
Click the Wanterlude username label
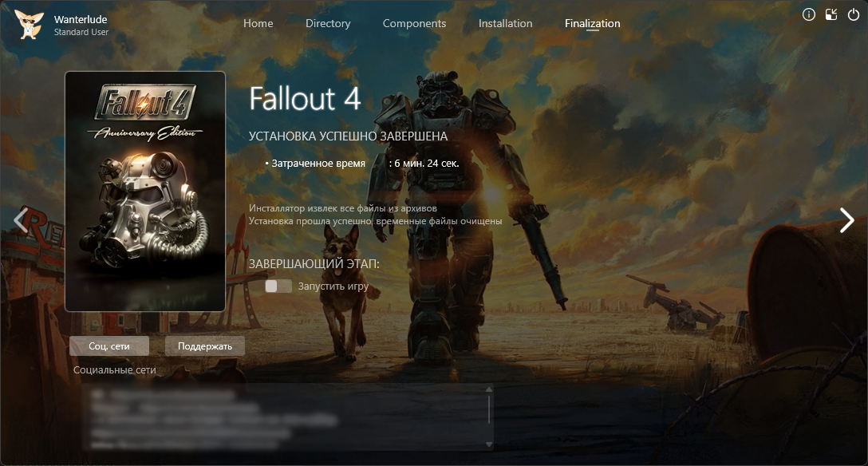pyautogui.click(x=81, y=19)
